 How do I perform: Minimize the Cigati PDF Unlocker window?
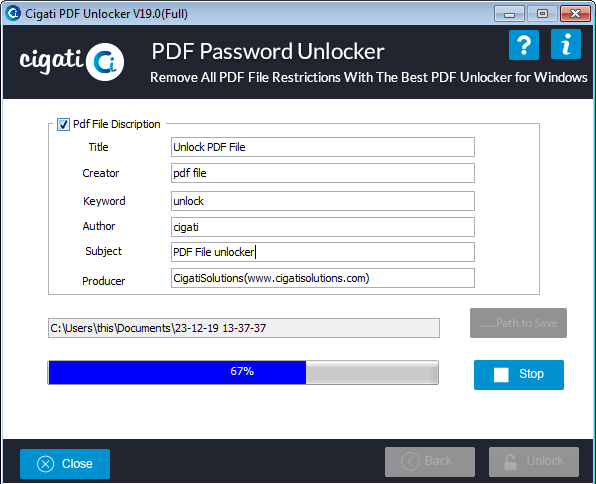pyautogui.click(x=509, y=14)
